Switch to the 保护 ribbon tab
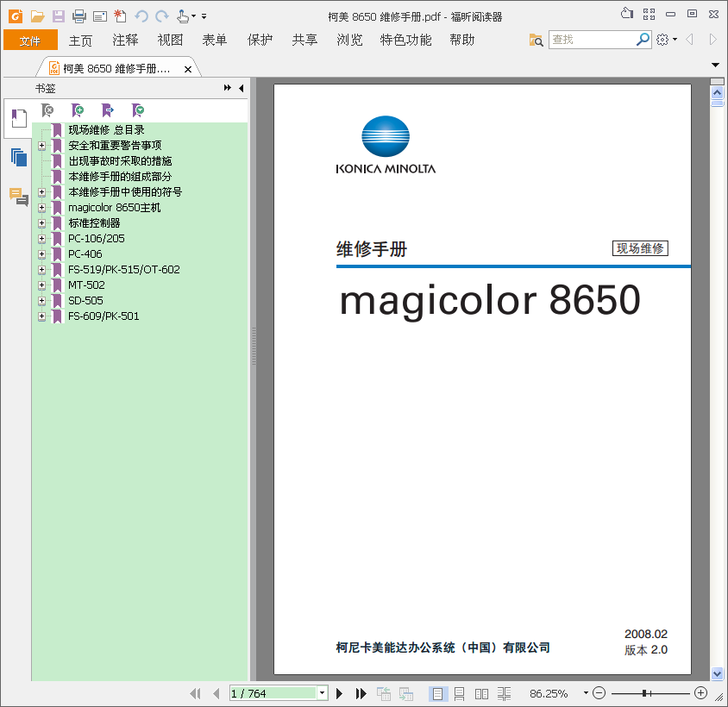This screenshot has height=707, width=728. coord(260,40)
